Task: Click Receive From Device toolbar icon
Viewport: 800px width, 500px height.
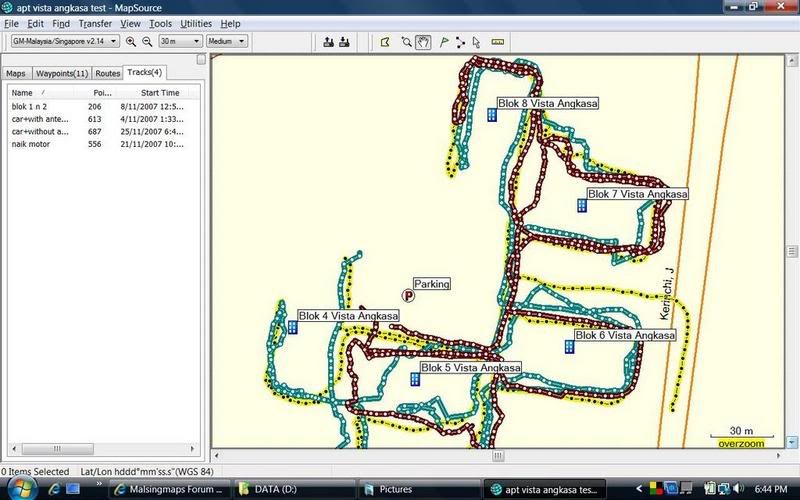Action: pos(344,42)
